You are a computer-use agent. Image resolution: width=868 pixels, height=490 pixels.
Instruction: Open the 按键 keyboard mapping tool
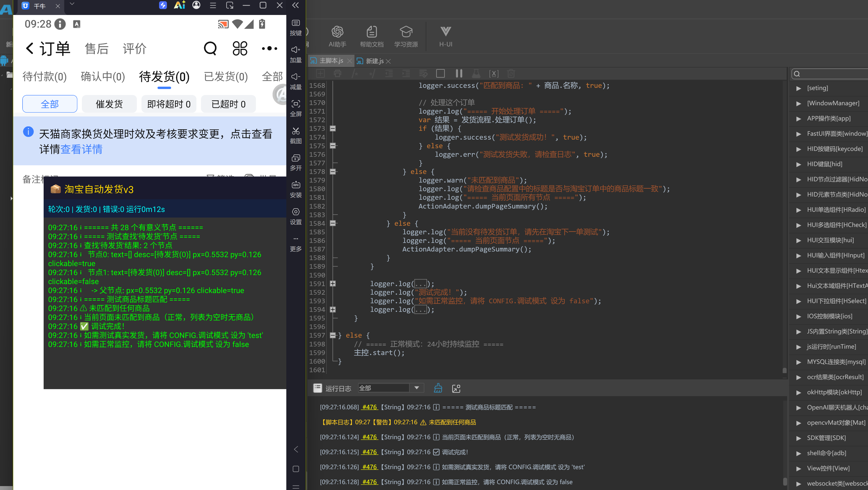coord(296,27)
